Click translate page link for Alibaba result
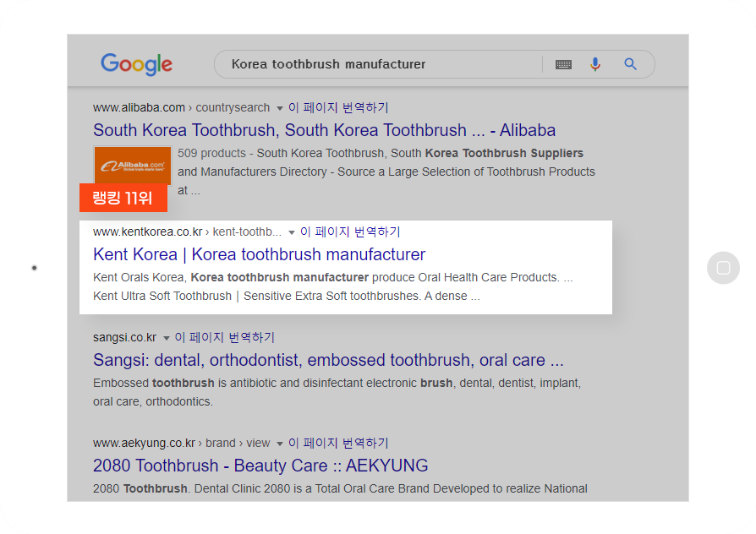This screenshot has width=756, height=534. (x=338, y=107)
